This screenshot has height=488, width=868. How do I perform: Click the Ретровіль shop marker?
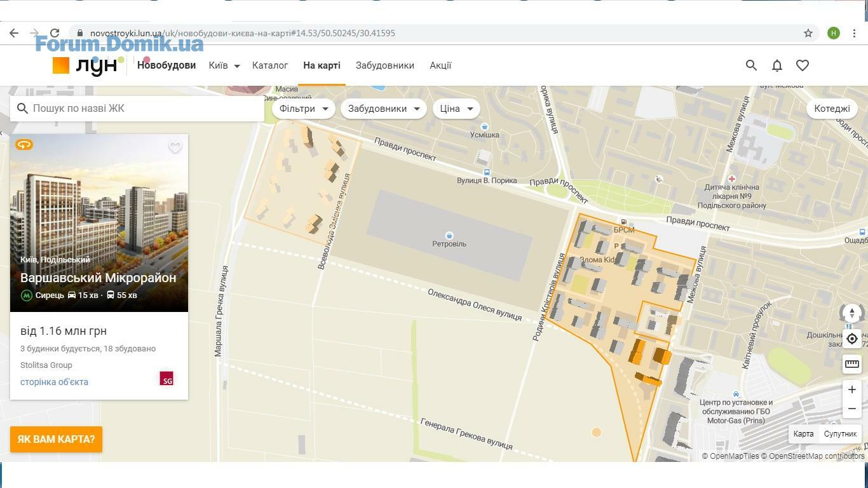(x=449, y=236)
